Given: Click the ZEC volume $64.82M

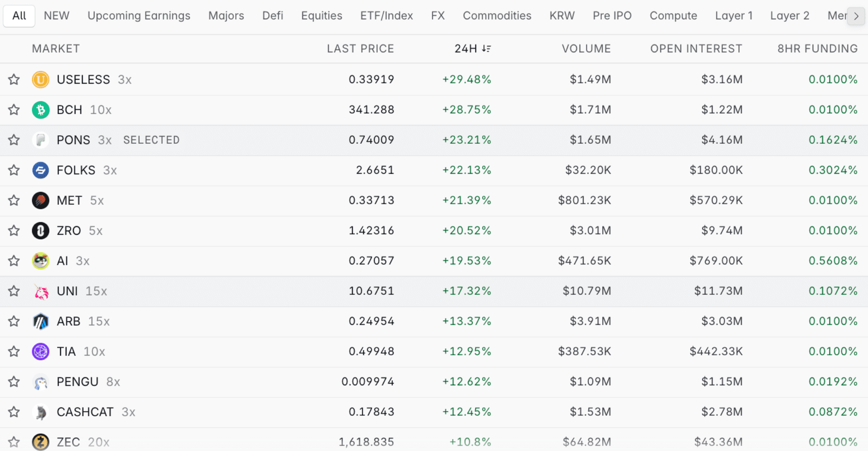Looking at the screenshot, I should (587, 442).
